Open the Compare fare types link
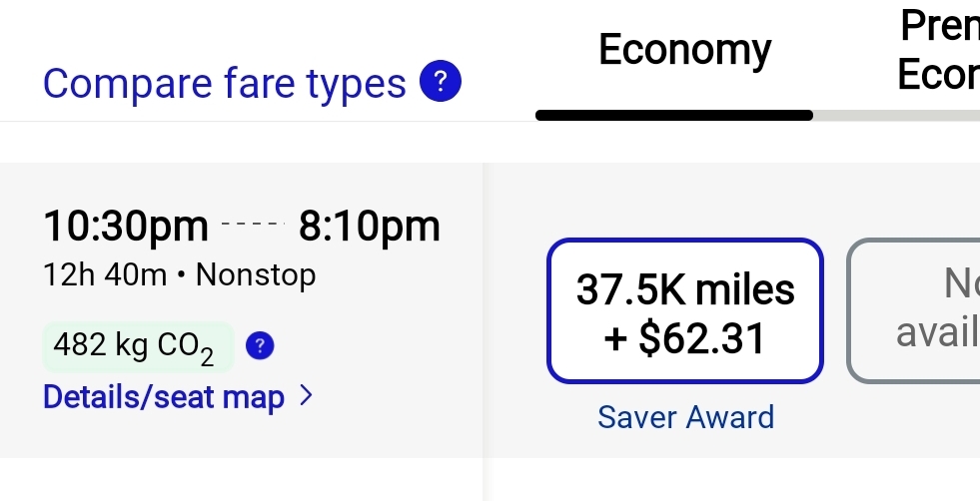This screenshot has height=501, width=980. coord(225,84)
